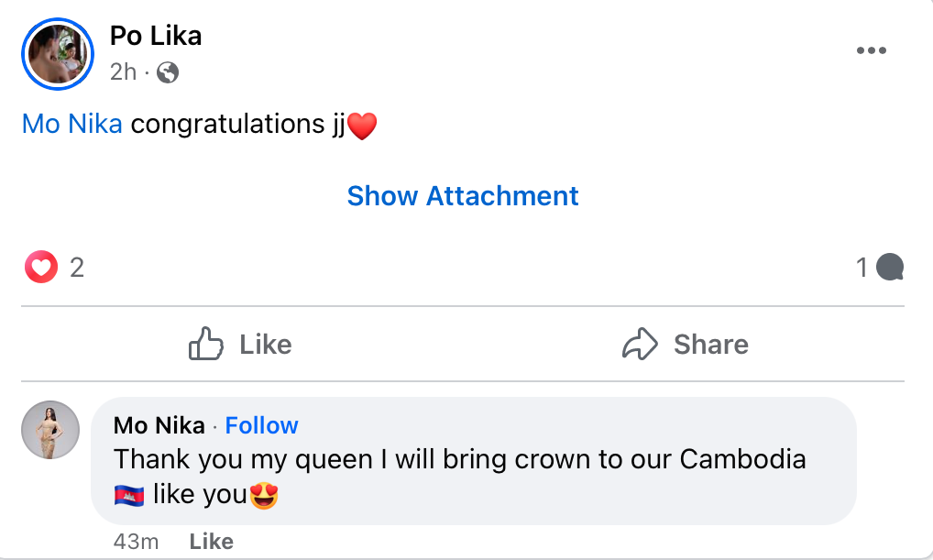Like Mo Nika's comment

pos(211,542)
